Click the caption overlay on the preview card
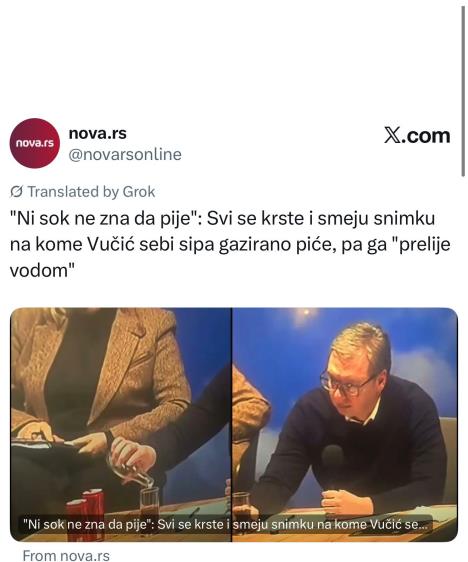 click(x=226, y=524)
